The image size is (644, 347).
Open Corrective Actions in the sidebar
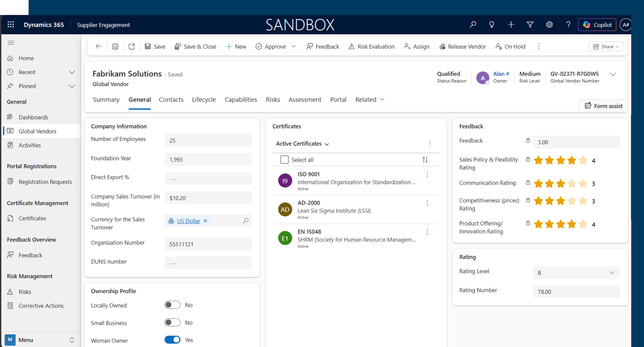point(41,306)
